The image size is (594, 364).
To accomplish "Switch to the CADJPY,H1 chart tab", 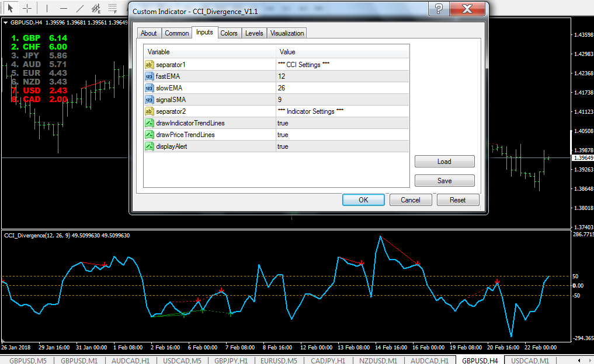I will pyautogui.click(x=328, y=360).
